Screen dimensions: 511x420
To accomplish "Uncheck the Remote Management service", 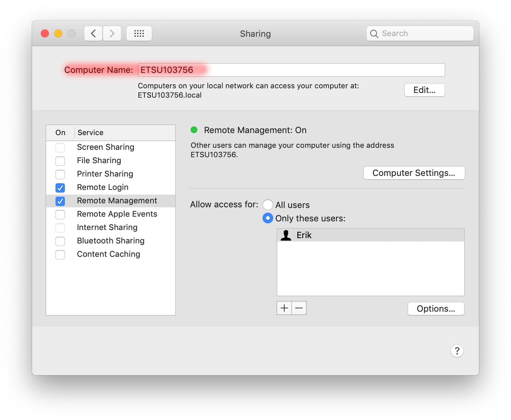I will pos(60,201).
